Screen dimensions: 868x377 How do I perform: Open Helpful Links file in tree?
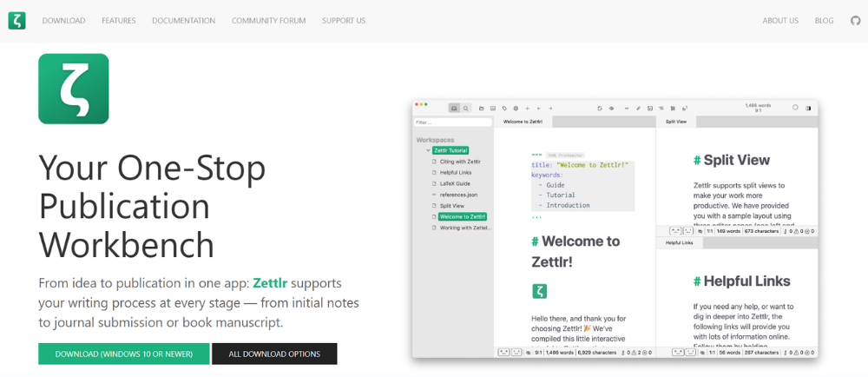456,173
